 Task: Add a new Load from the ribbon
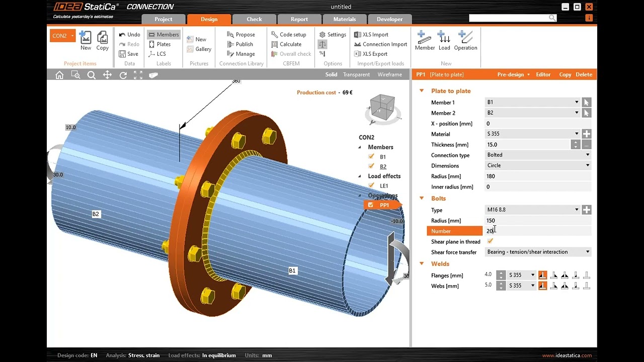444,41
